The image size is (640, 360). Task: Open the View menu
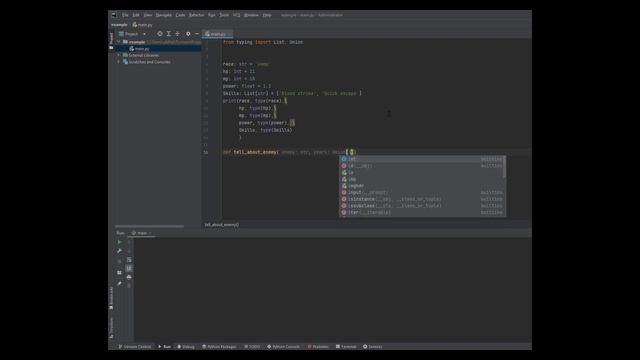coord(148,15)
